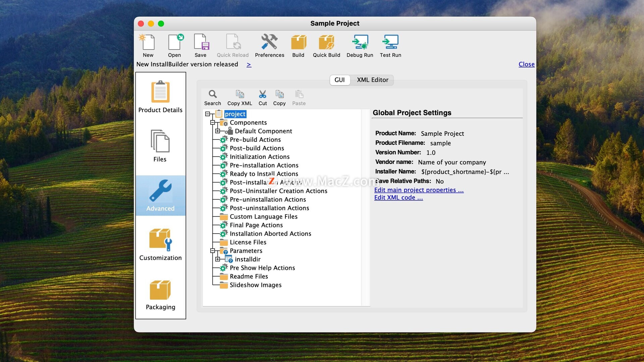Select Post-build Actions in the tree
This screenshot has height=362, width=644.
(257, 148)
